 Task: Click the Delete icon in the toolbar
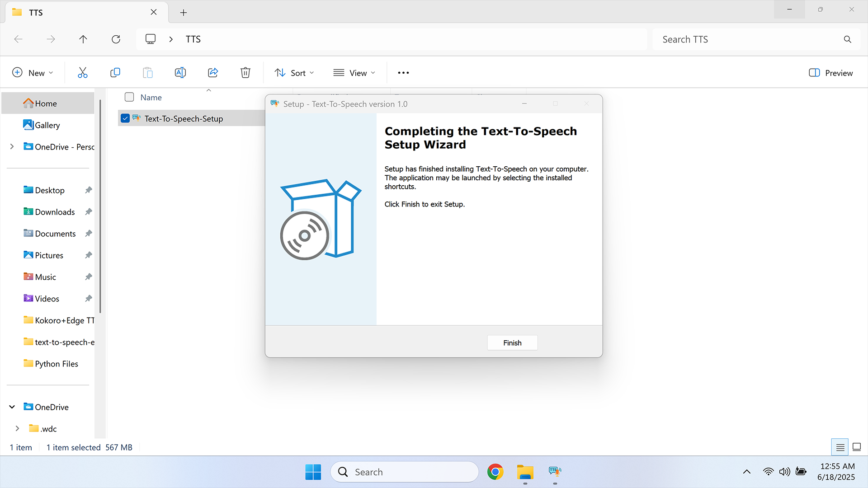point(245,72)
